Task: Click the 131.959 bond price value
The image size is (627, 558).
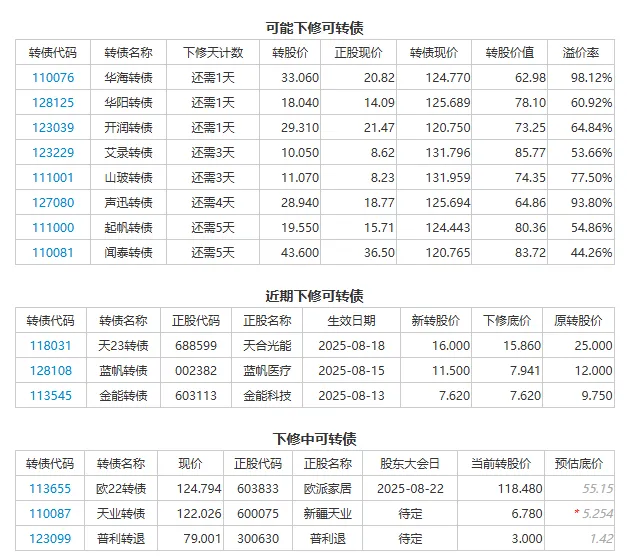Action: [x=448, y=178]
